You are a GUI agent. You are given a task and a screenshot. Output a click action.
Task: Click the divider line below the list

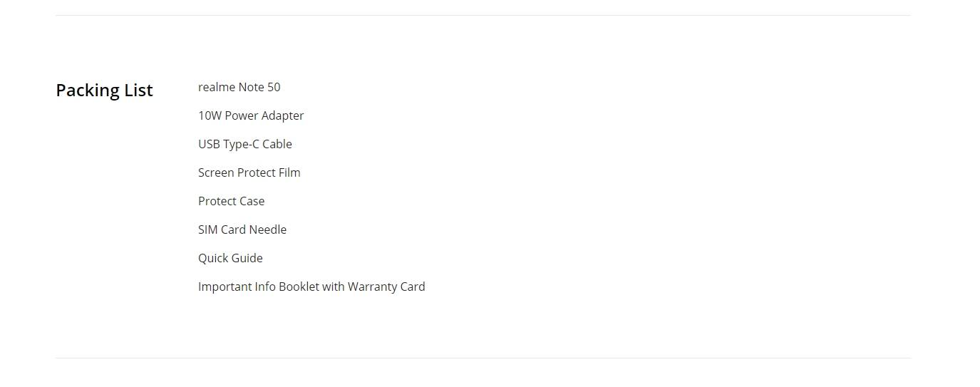(x=483, y=358)
